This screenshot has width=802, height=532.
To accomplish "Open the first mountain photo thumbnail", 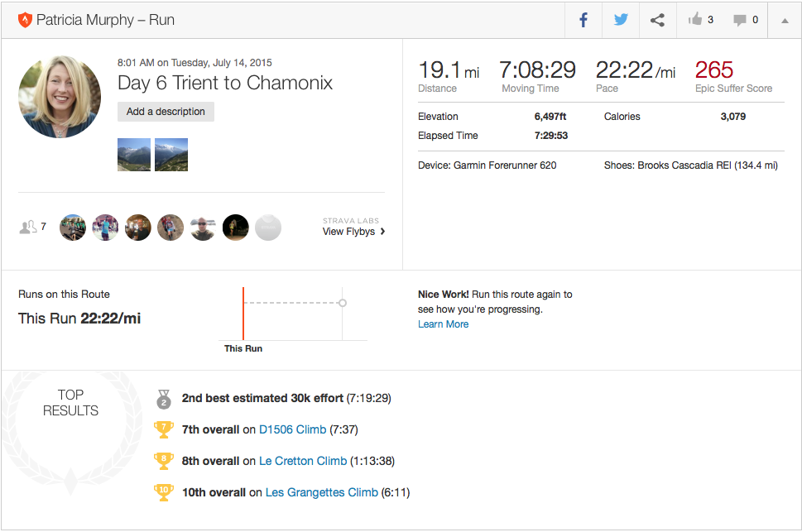I will click(134, 155).
